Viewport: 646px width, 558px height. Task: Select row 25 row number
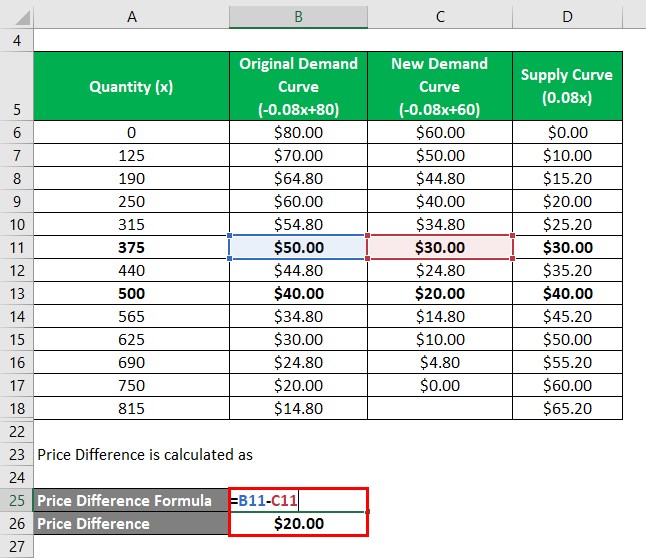pyautogui.click(x=16, y=500)
